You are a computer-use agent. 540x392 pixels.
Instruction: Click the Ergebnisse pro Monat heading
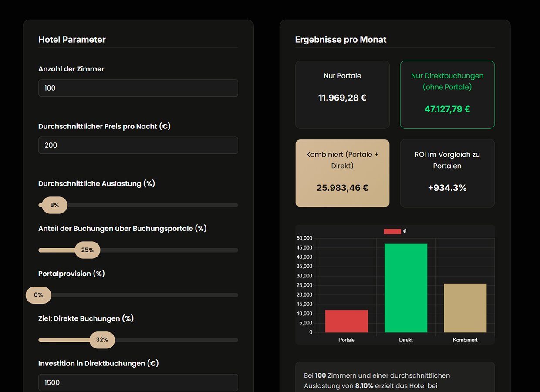click(x=341, y=40)
